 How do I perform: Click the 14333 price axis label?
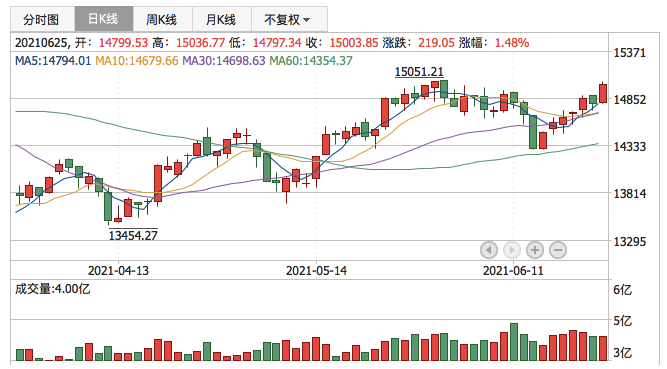(x=629, y=147)
